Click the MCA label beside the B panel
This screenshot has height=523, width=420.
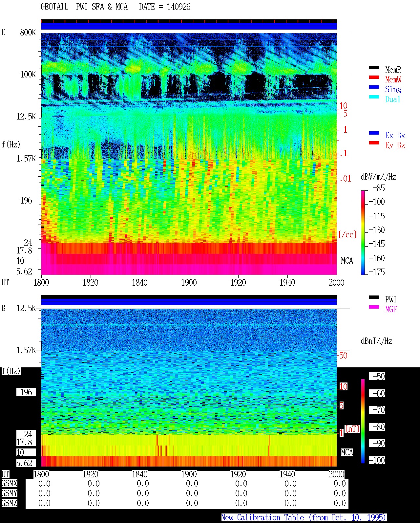(347, 452)
